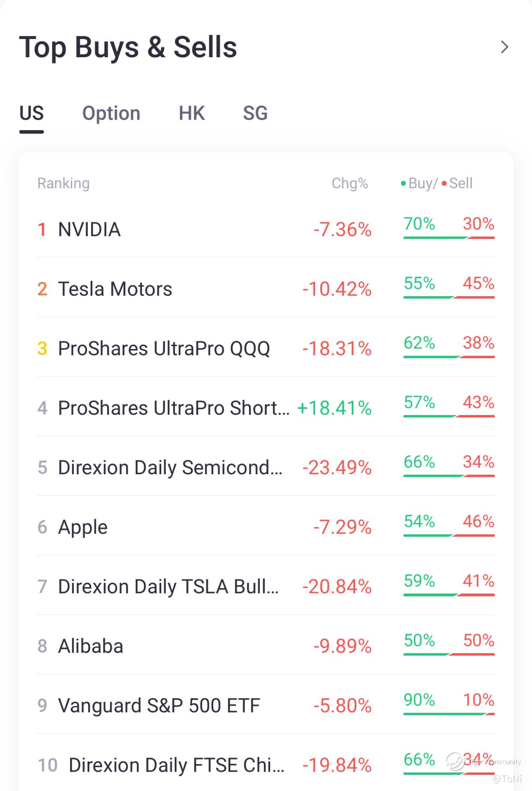This screenshot has height=791, width=532.
Task: Open Vanguard S&P 500 ETF row
Action: tap(159, 706)
